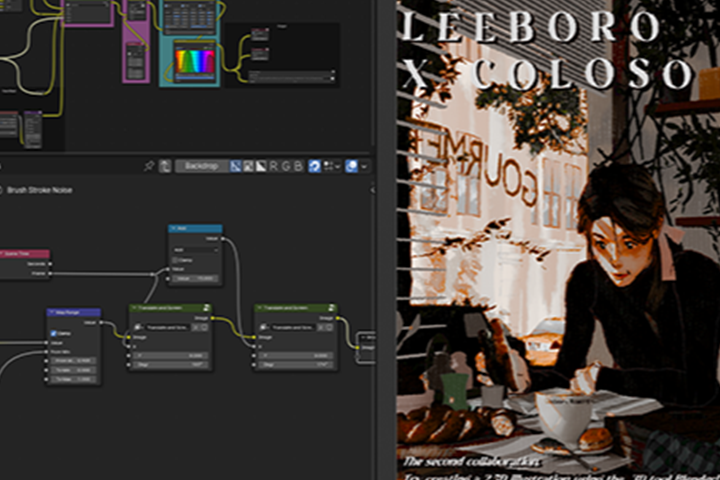This screenshot has height=480, width=720.
Task: Enable Clamp in the Add node
Action: pos(175,260)
